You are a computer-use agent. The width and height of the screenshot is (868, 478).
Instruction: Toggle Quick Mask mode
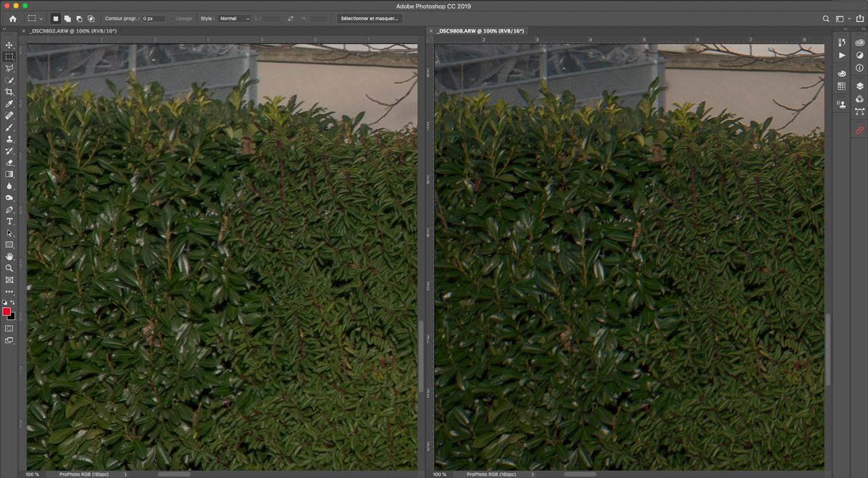tap(9, 329)
